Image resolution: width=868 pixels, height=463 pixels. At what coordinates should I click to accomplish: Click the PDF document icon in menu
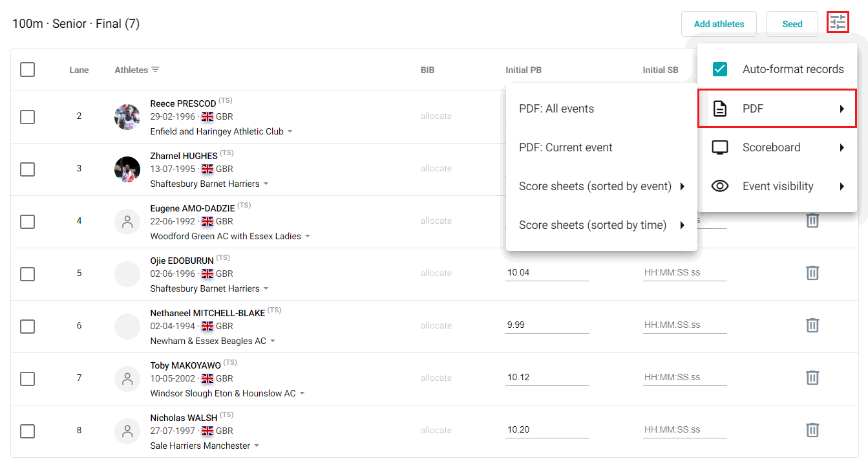click(x=719, y=108)
